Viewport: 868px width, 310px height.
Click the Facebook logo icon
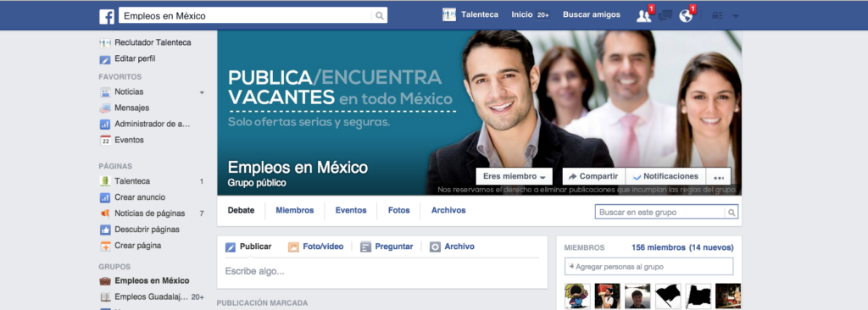(107, 16)
